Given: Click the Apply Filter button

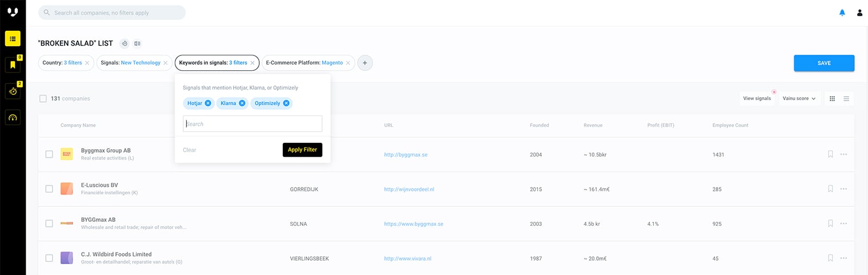Looking at the screenshot, I should tap(302, 150).
